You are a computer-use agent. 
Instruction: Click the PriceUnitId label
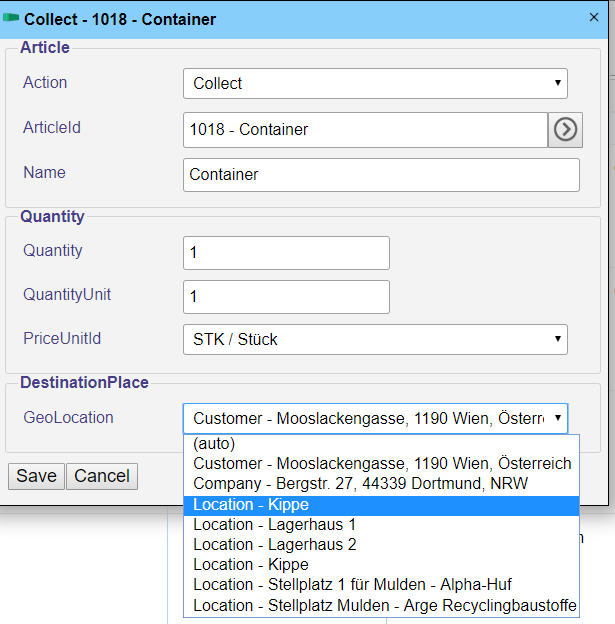coord(62,338)
